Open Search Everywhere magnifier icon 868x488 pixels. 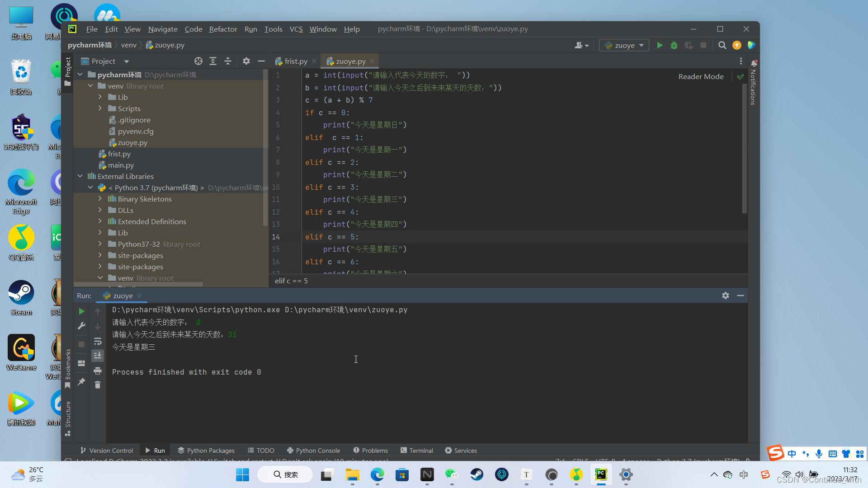pos(722,45)
